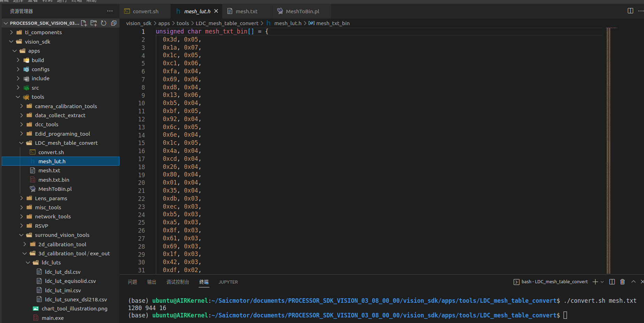Screen dimensions: 644x323
Task: Split the editor to the right
Action: (x=630, y=11)
